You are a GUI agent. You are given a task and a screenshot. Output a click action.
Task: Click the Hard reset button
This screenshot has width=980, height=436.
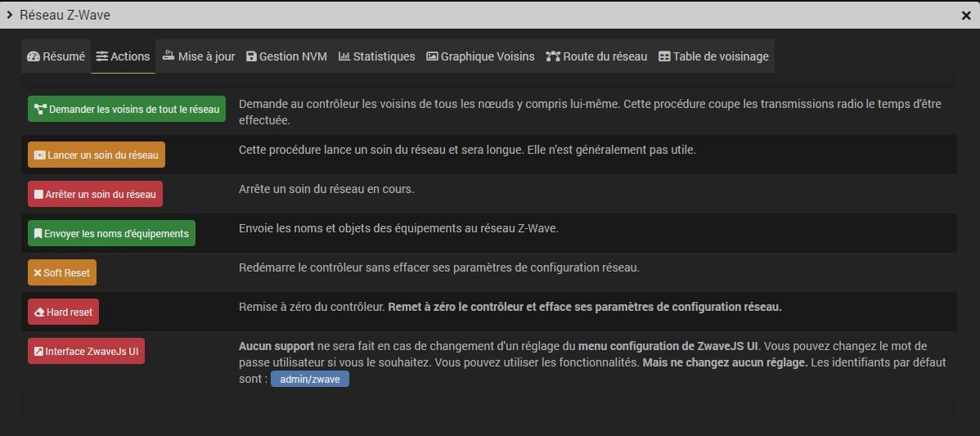tap(63, 312)
